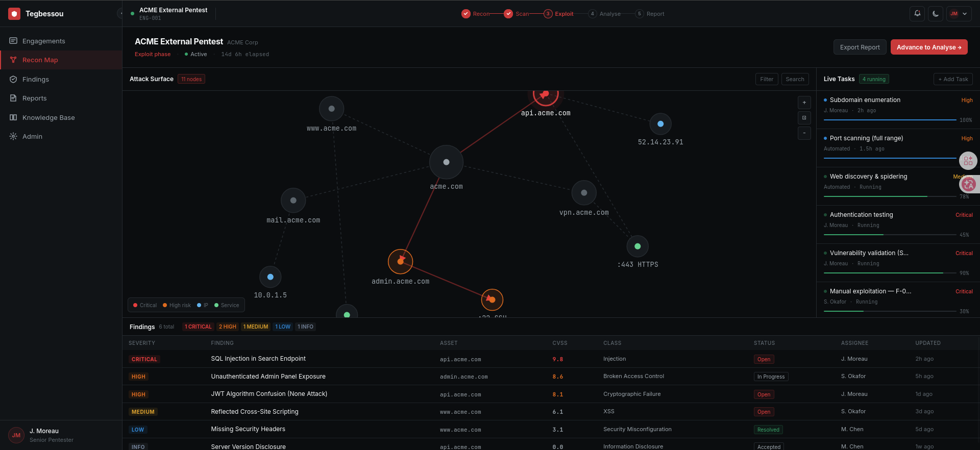Filter findings by 1 INFO badge
The image size is (980, 450).
[x=305, y=327]
